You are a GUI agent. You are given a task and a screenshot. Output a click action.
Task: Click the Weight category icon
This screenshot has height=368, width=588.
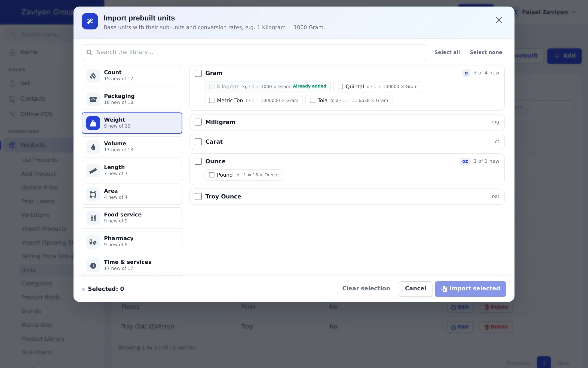coord(93,123)
